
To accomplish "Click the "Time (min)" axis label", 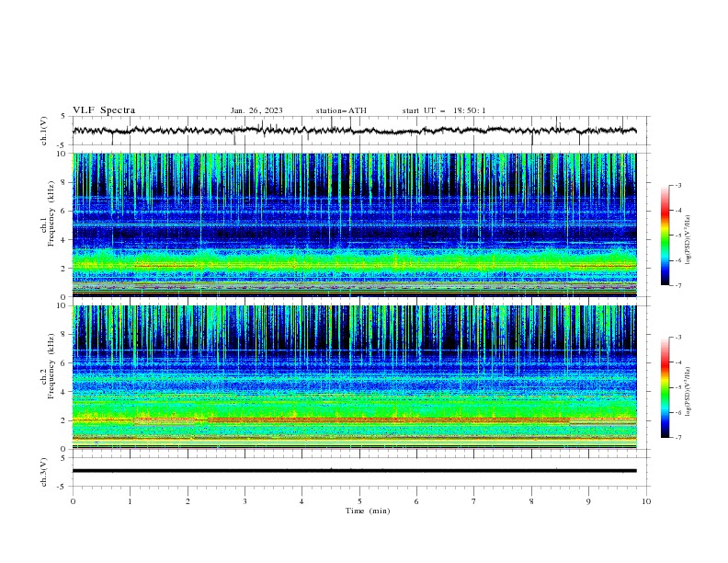I will [x=368, y=511].
